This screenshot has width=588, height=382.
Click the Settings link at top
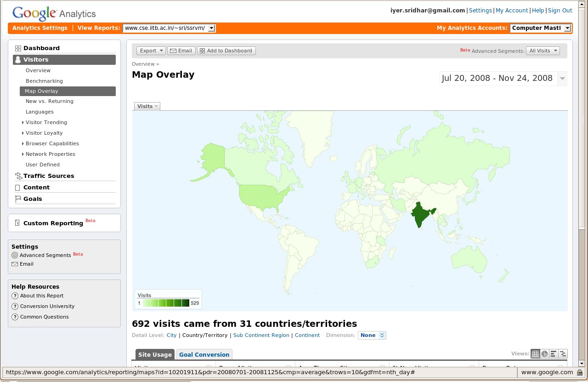point(481,10)
